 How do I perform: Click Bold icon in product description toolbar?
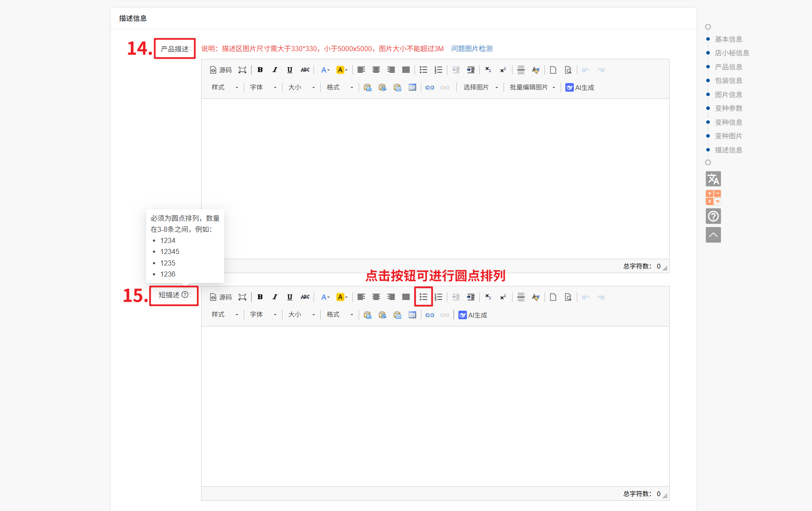[260, 70]
